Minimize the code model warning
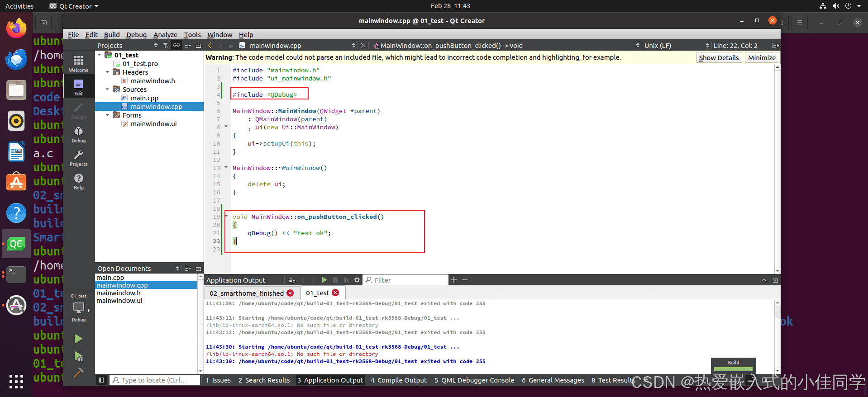The image size is (868, 397). [762, 58]
